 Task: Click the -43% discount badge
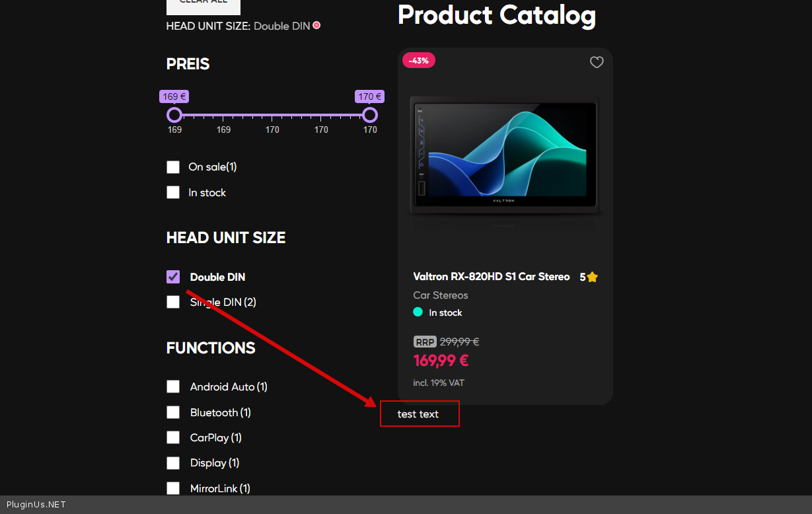[418, 61]
